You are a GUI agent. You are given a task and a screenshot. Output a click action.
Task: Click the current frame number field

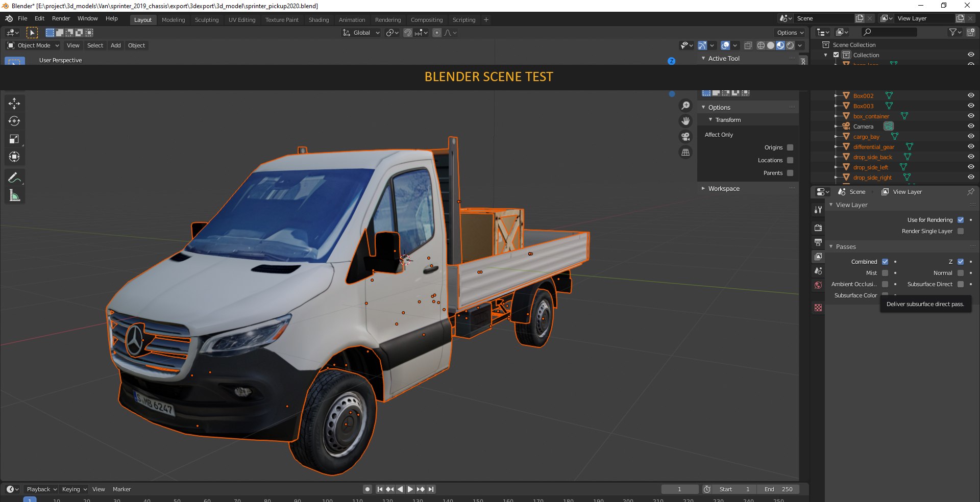[679, 489]
